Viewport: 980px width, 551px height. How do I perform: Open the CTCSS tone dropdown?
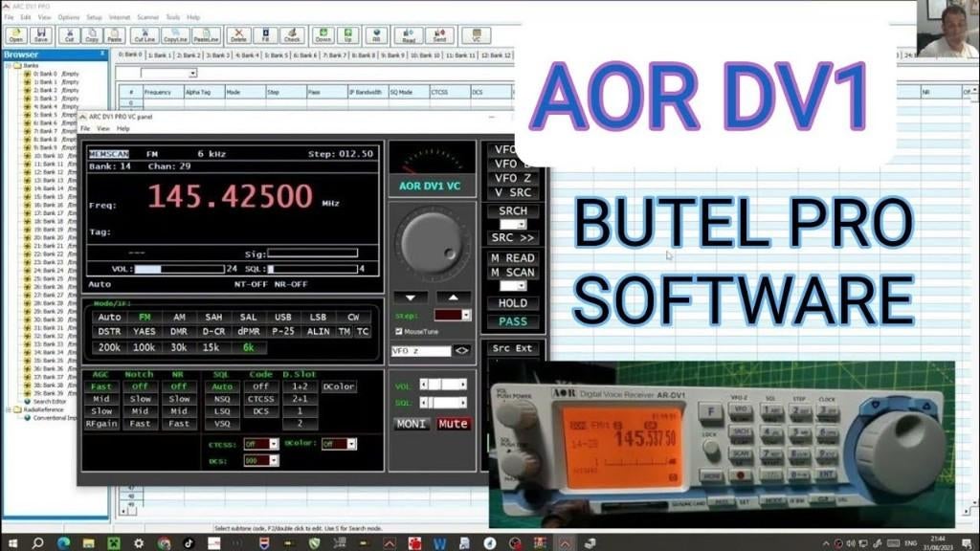click(273, 444)
